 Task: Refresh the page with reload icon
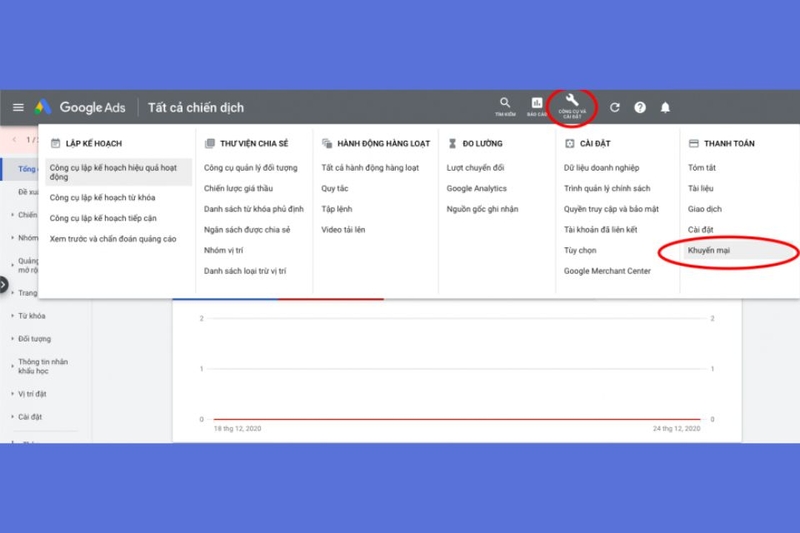tap(615, 108)
